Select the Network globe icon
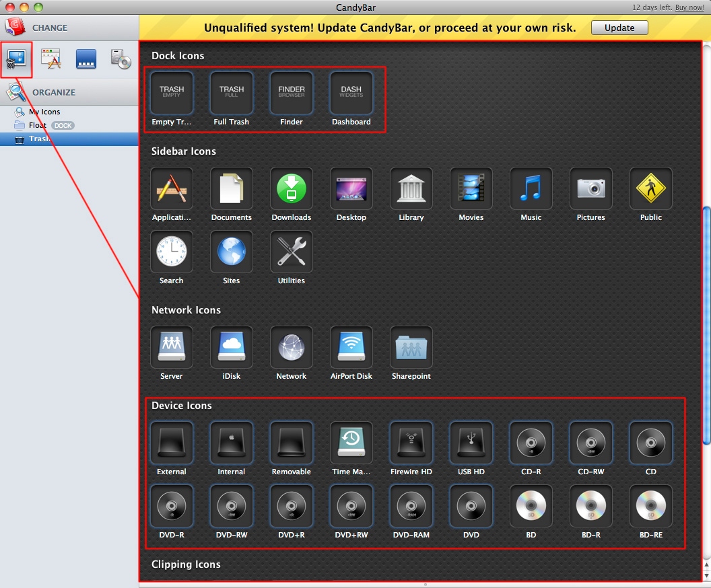 point(291,347)
